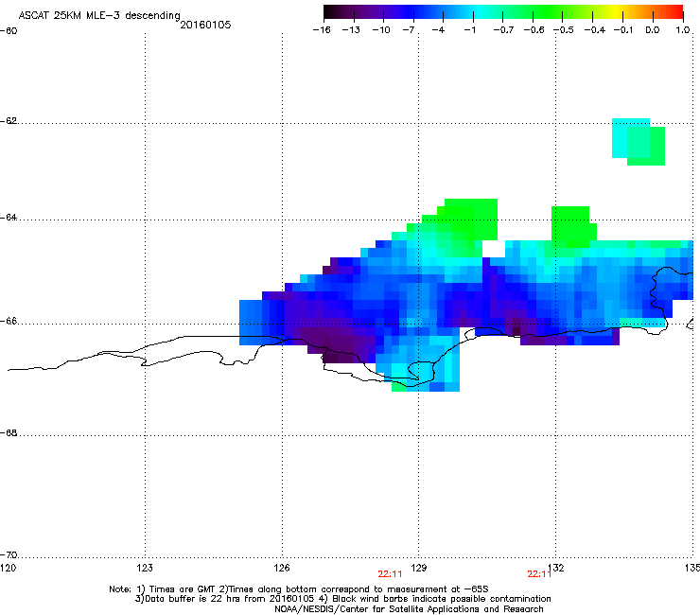Select the -68 latitude axis label
The image size is (700, 615).
pos(9,433)
